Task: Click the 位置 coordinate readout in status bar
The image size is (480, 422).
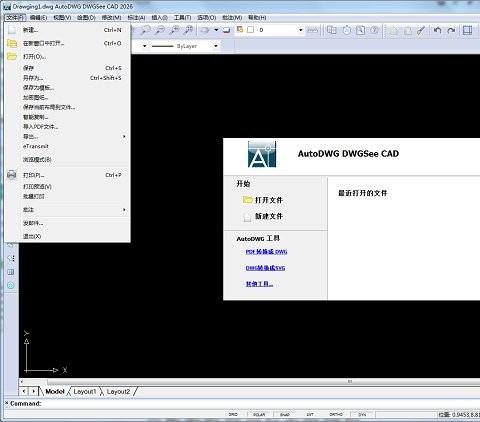Action: click(x=459, y=415)
